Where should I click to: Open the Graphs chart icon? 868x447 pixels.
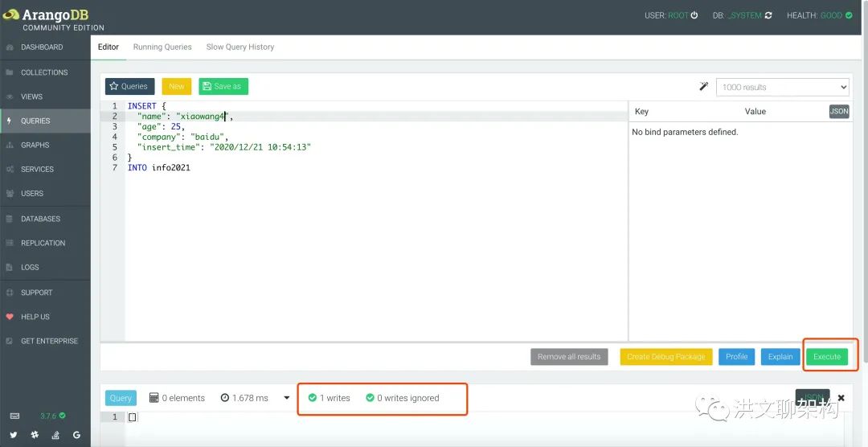[10, 145]
